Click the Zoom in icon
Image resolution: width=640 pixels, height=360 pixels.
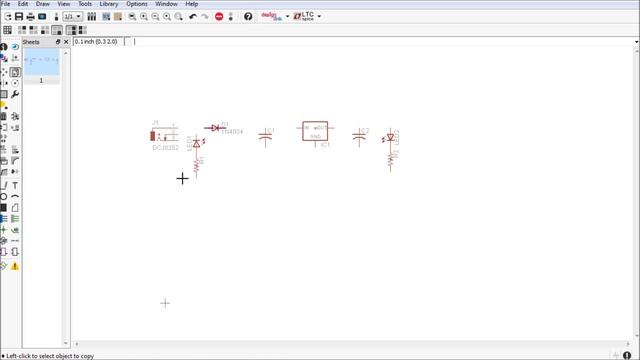point(144,16)
